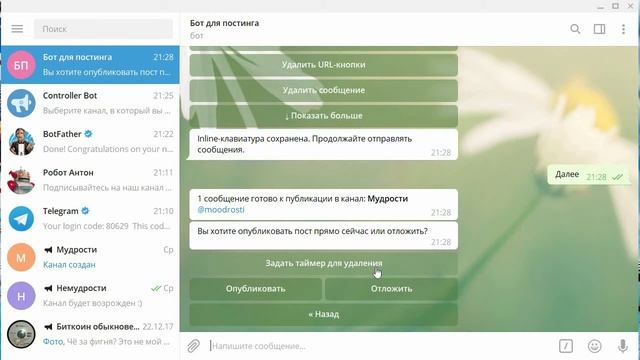The image size is (640, 360).
Task: Open the bot commands slash icon
Action: click(566, 346)
